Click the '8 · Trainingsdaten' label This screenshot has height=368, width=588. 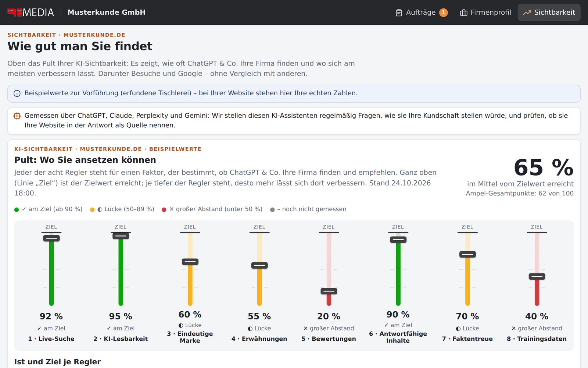click(x=537, y=339)
